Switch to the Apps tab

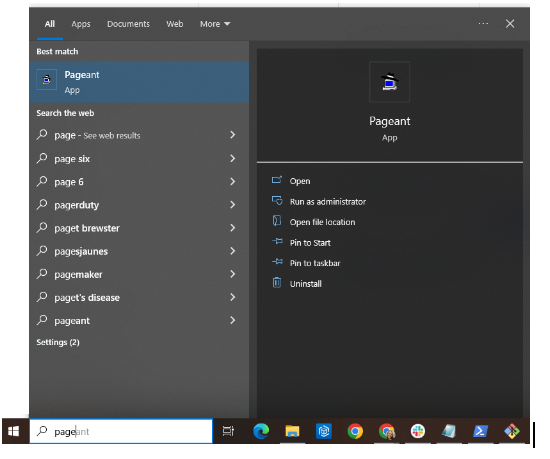coord(81,24)
